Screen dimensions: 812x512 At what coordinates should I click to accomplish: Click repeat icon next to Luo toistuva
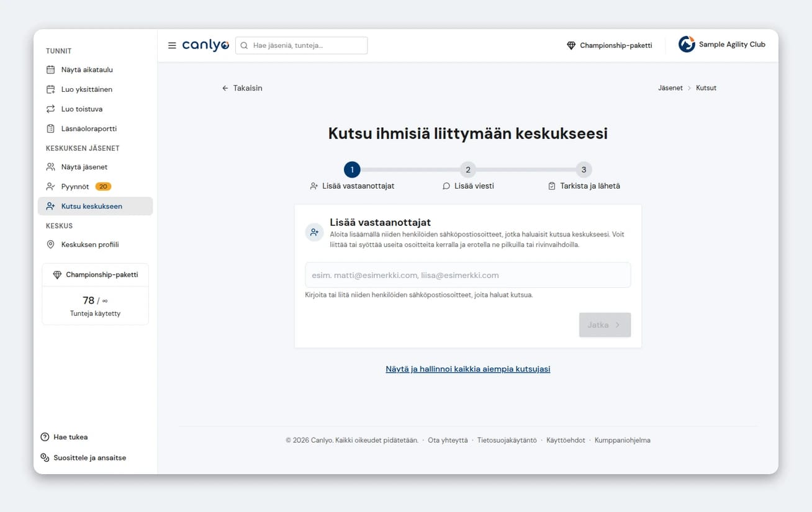point(51,109)
